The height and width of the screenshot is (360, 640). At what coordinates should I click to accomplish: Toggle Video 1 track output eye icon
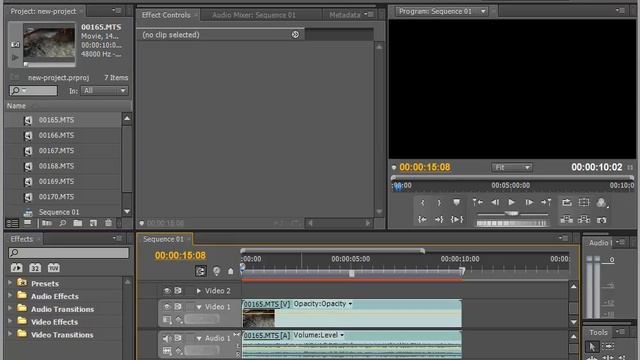pos(167,307)
